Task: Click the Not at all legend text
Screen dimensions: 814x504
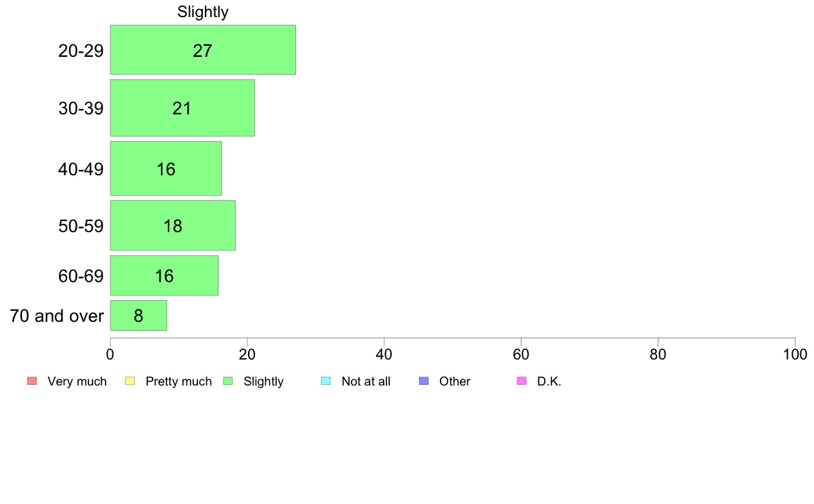Action: [x=366, y=381]
